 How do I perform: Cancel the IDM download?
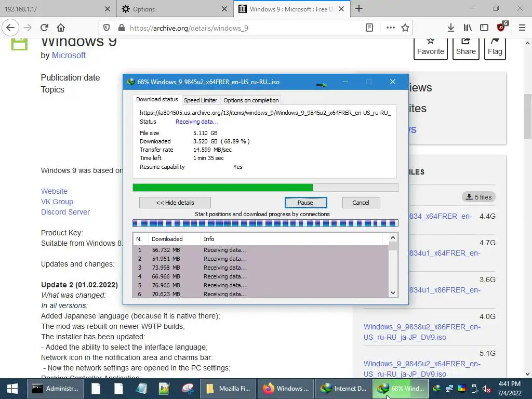pos(361,203)
